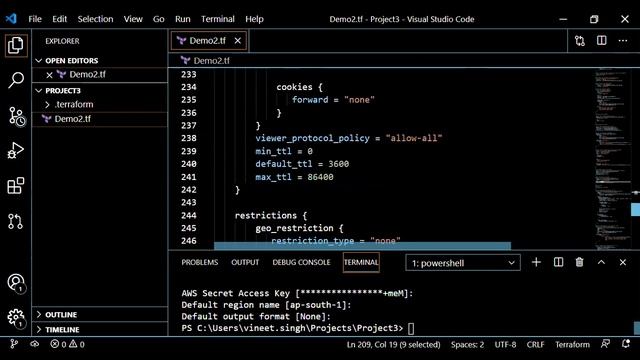Click the VS Code logo icon
Viewport: 640px width, 360px height.
pos(11,19)
